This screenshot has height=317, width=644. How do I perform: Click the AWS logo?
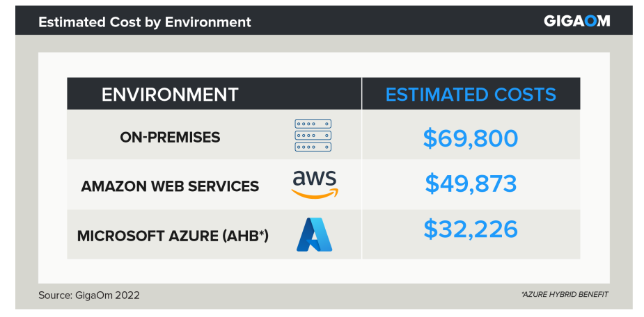[315, 184]
